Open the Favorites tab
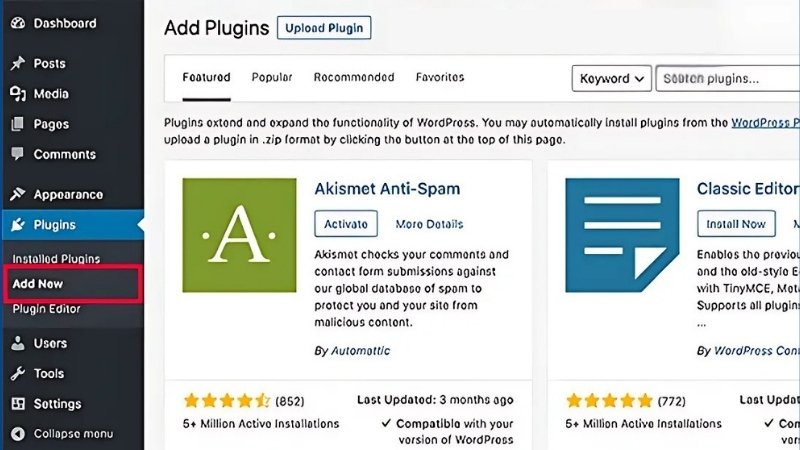 pyautogui.click(x=440, y=77)
